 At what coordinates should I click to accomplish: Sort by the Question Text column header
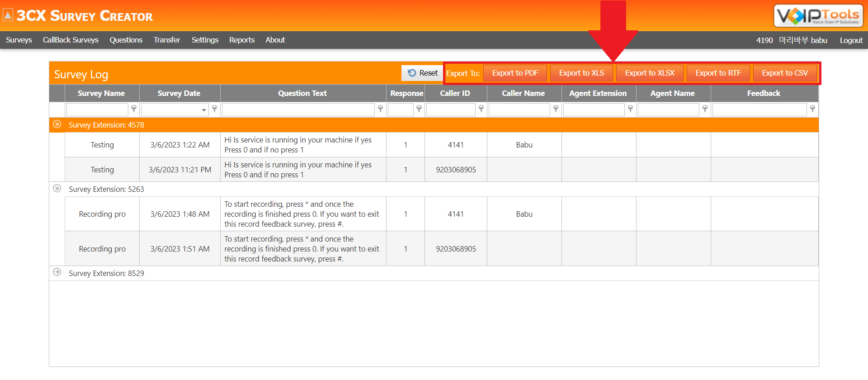tap(303, 93)
